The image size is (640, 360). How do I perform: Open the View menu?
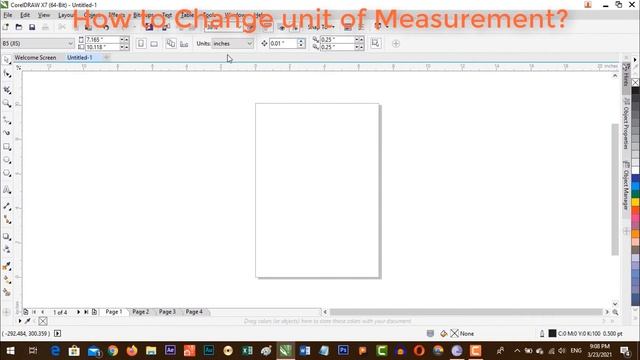[x=44, y=15]
